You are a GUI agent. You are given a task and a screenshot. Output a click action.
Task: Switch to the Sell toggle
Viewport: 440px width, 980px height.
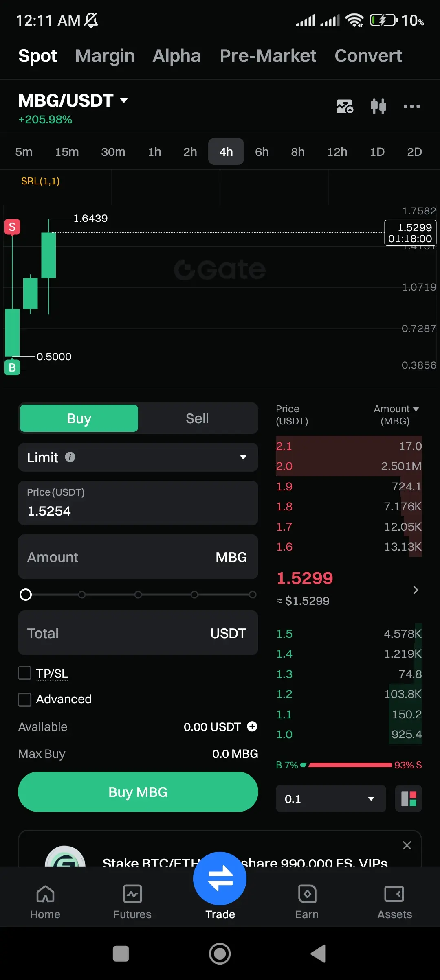(x=197, y=418)
